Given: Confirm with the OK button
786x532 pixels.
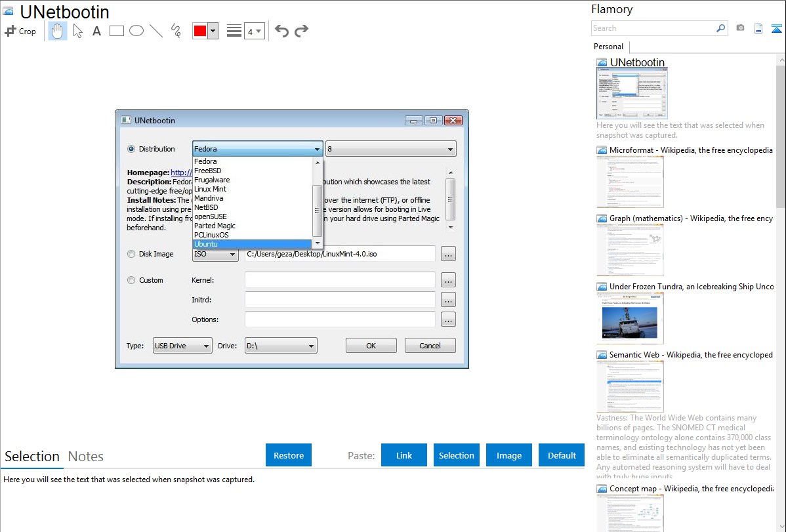Looking at the screenshot, I should pos(371,346).
